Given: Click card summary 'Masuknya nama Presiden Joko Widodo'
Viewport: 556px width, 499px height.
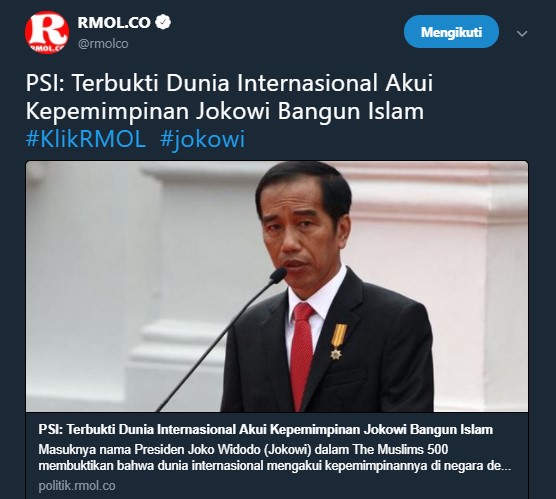Looking at the screenshot, I should 149,450.
